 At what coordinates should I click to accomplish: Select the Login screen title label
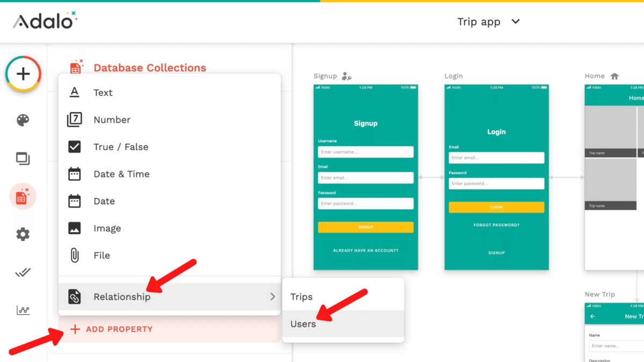[453, 76]
